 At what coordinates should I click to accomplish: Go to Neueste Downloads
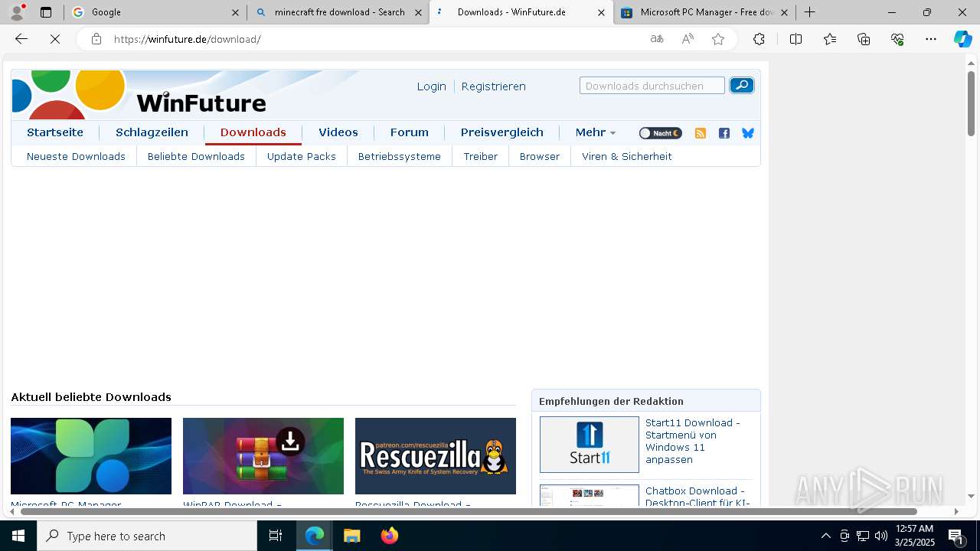[76, 156]
